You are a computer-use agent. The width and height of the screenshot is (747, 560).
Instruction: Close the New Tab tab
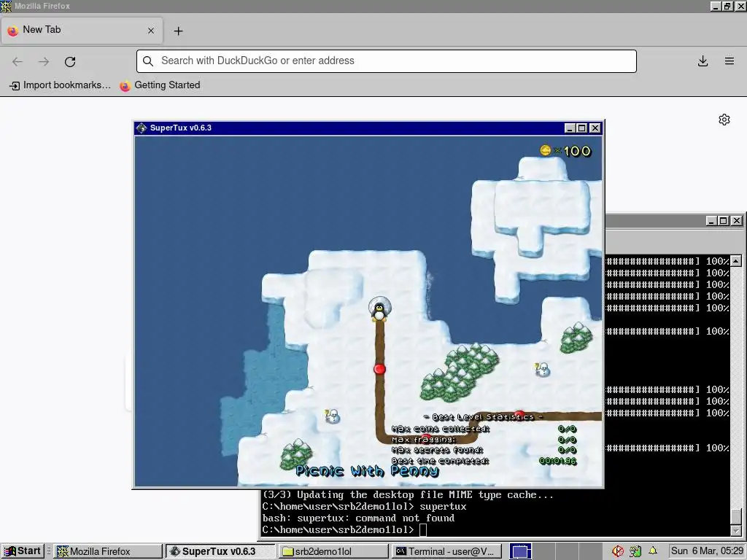[151, 31]
